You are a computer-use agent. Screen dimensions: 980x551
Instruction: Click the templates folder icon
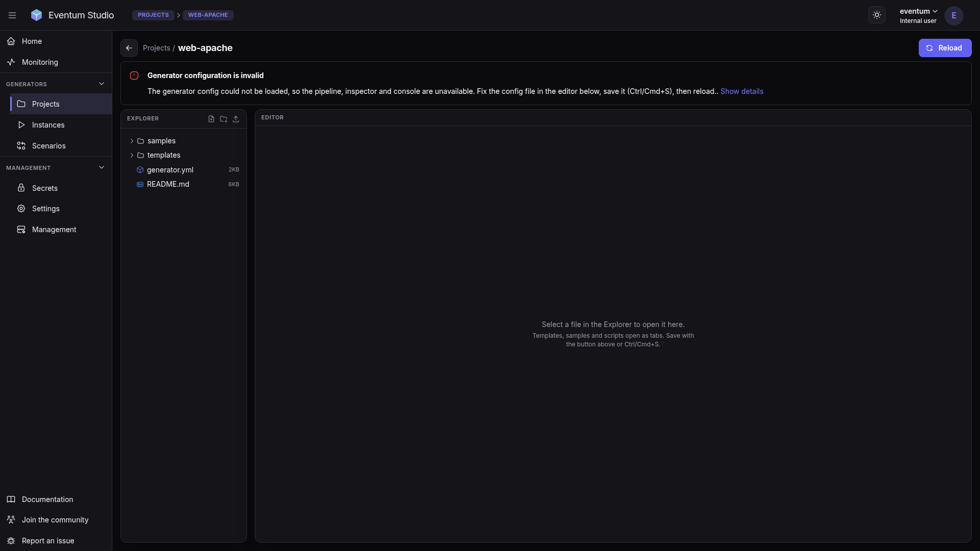[x=140, y=155]
